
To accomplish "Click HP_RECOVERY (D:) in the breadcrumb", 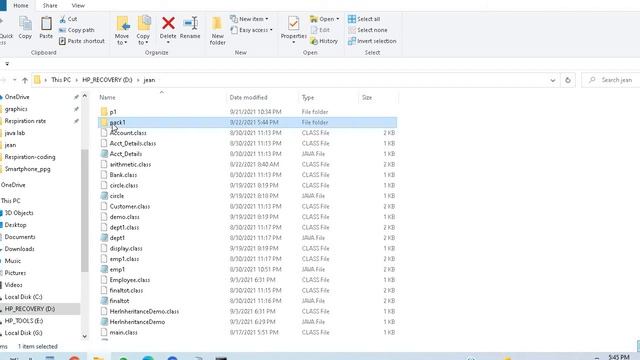I will 107,80.
